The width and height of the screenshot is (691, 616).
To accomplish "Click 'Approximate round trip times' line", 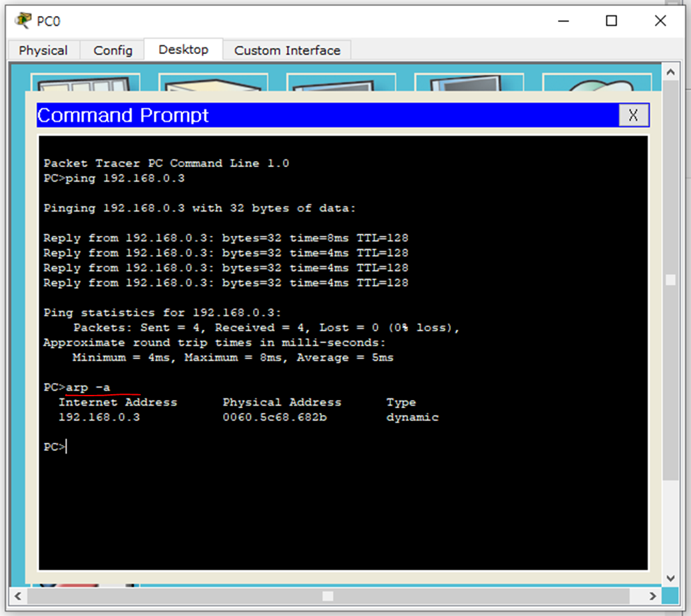I will click(214, 342).
